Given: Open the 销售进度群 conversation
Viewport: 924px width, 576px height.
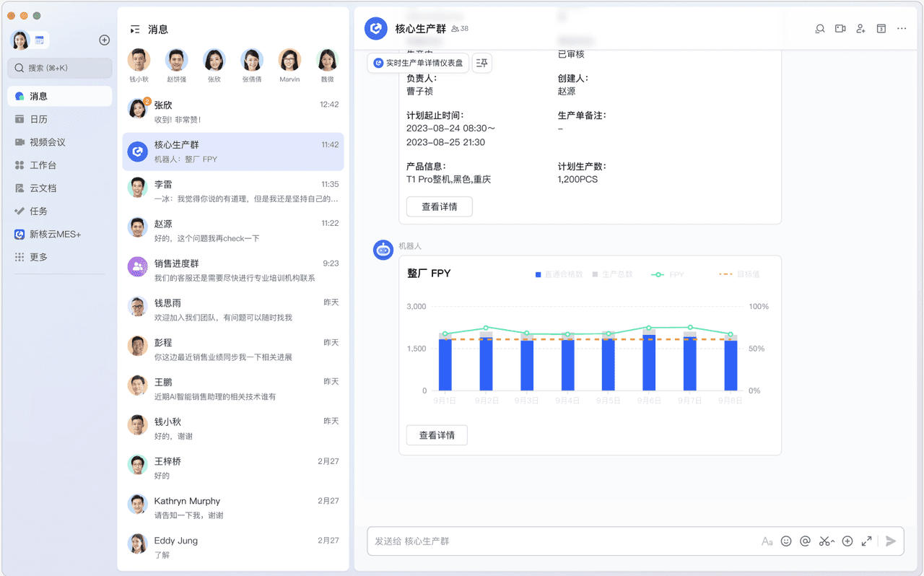Looking at the screenshot, I should 233,271.
